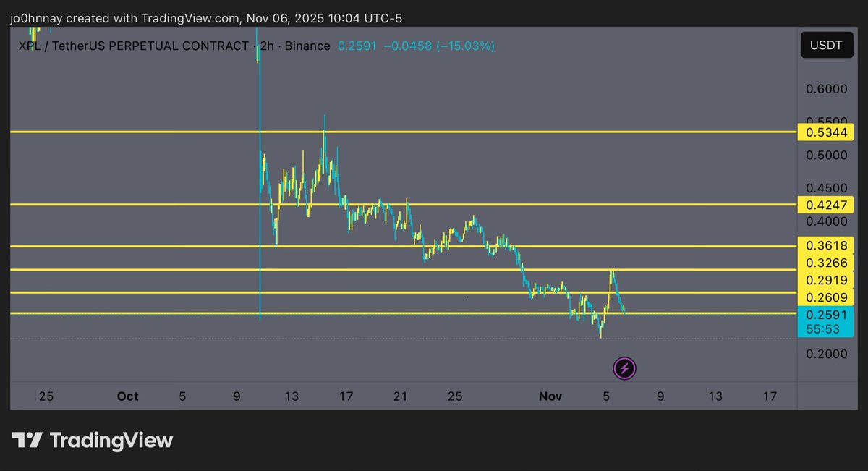The width and height of the screenshot is (868, 471).
Task: Select the 0.3266 yellow price label
Action: [825, 263]
